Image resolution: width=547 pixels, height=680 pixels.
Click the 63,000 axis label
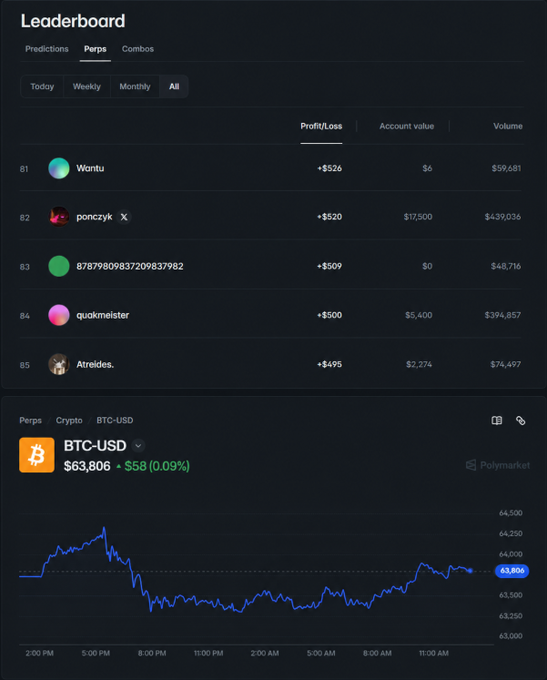pos(511,636)
